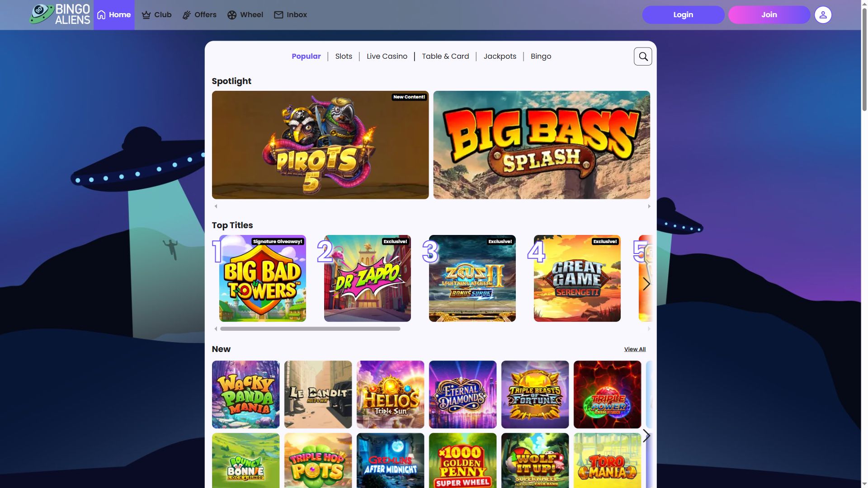Image resolution: width=868 pixels, height=488 pixels.
Task: Open Pirots 5 spotlight banner
Action: pyautogui.click(x=320, y=145)
